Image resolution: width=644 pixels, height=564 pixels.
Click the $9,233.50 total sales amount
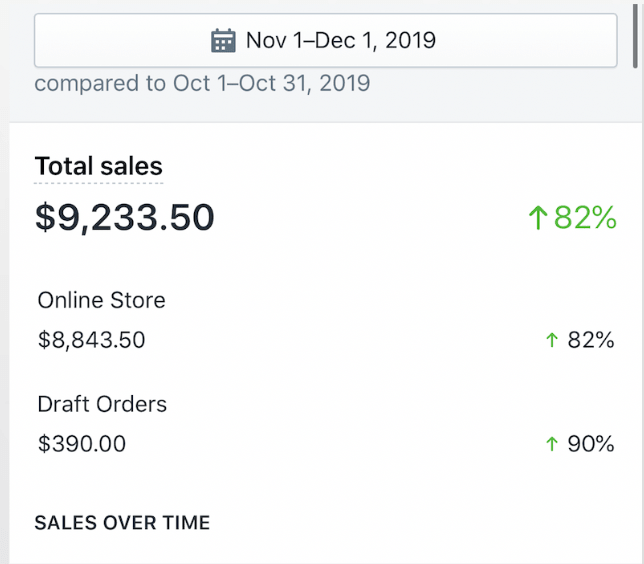(124, 217)
